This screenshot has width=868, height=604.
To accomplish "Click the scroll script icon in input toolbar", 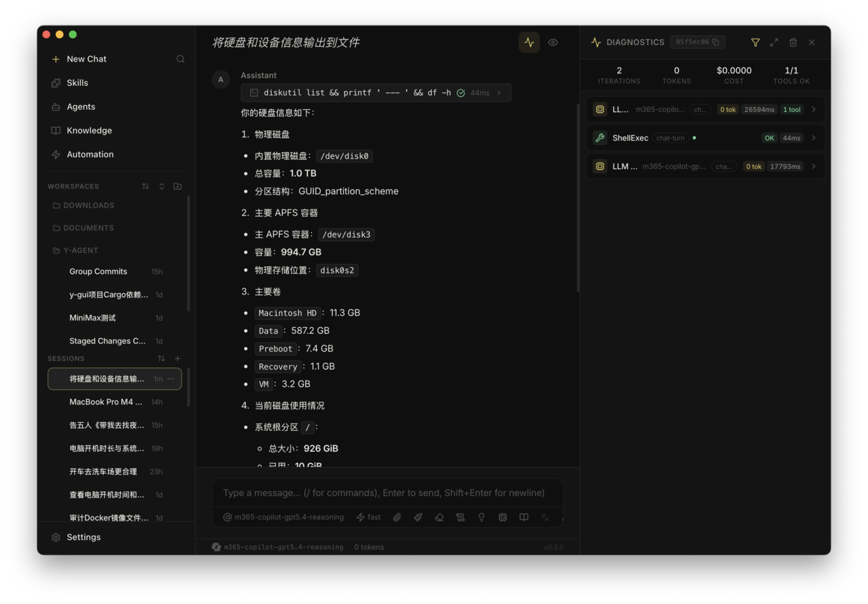I will [460, 517].
